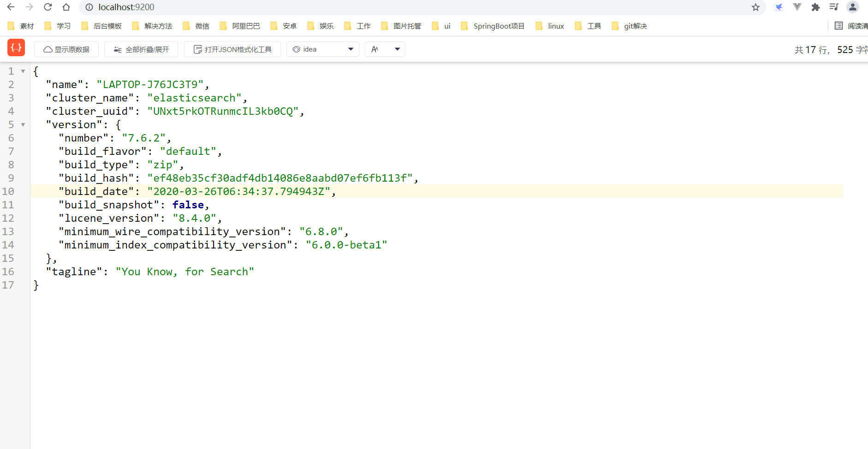Open the 素材 bookmark folder

tap(21, 26)
